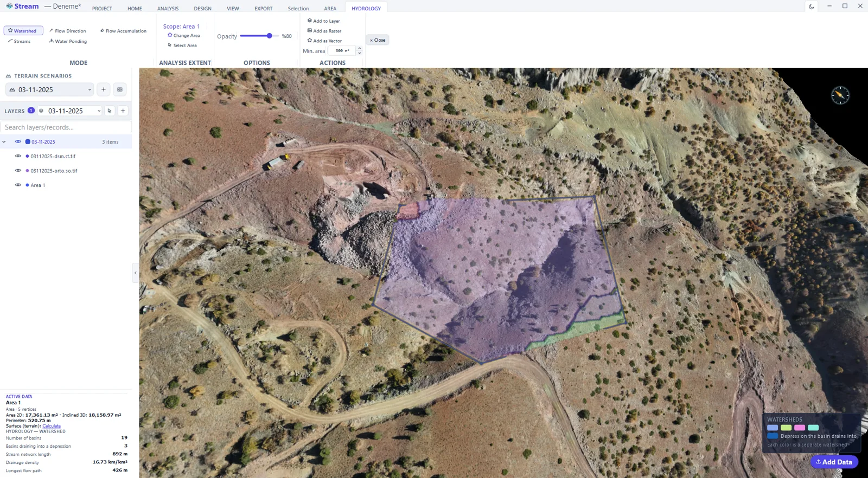868x478 pixels.
Task: Open the Layers 03-11-2025 dropdown
Action: click(70, 111)
